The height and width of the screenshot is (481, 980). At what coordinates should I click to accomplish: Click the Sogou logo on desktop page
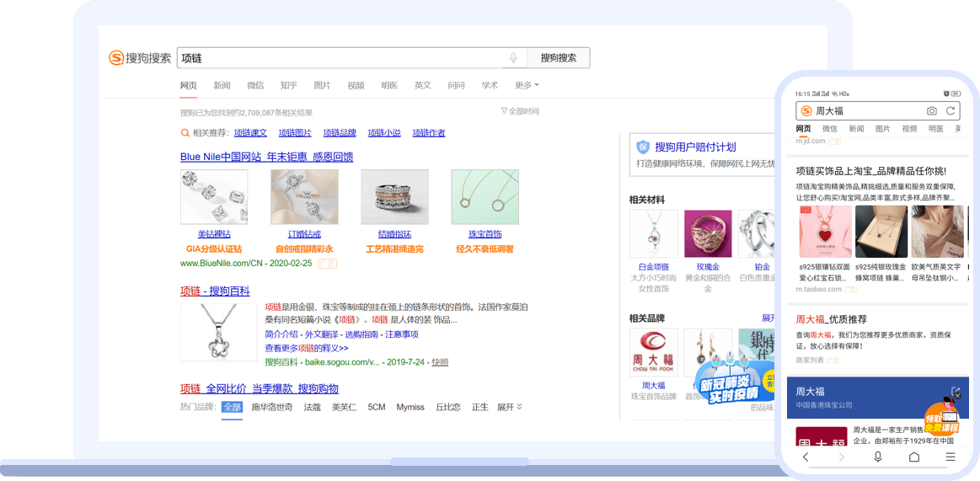[x=140, y=58]
